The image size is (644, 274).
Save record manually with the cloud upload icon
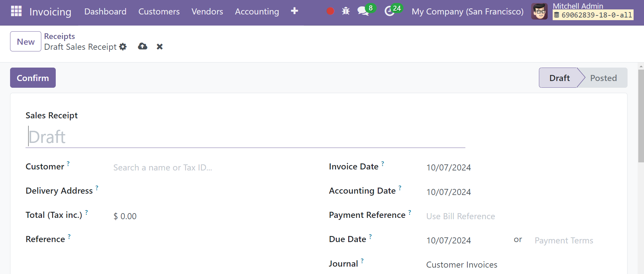click(143, 46)
